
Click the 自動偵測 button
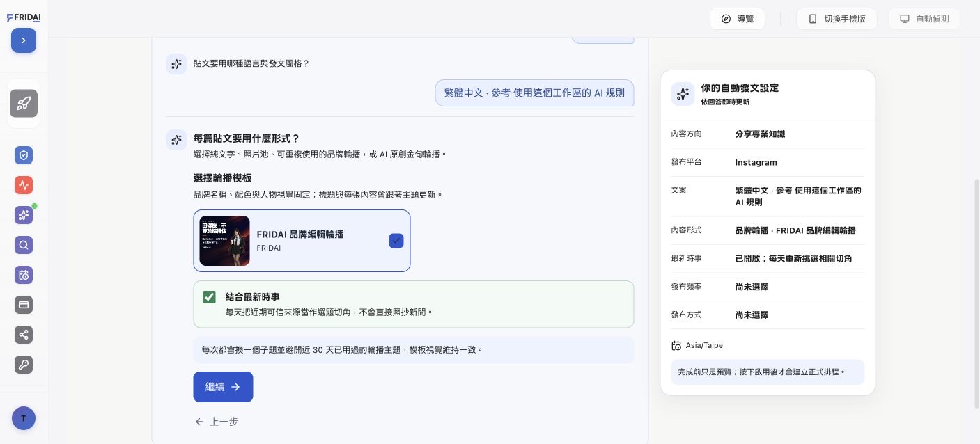tap(924, 19)
